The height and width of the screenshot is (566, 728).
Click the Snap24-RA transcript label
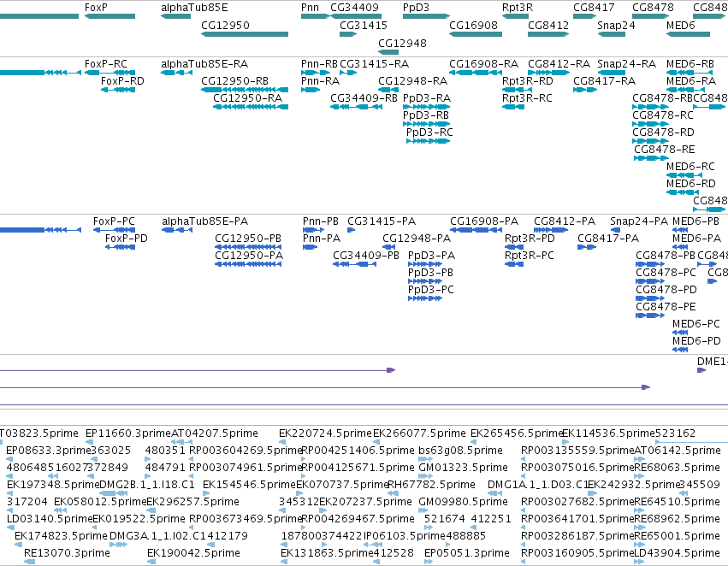[626, 63]
